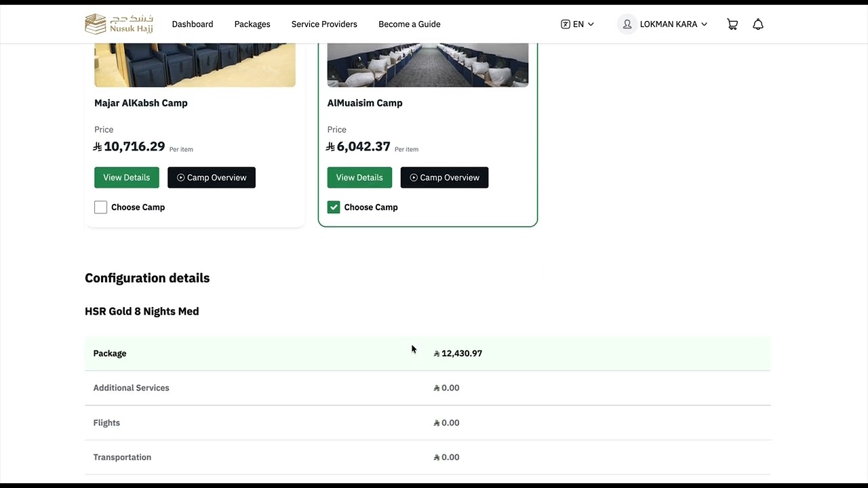
Task: Open the EN language dropdown
Action: pyautogui.click(x=578, y=24)
